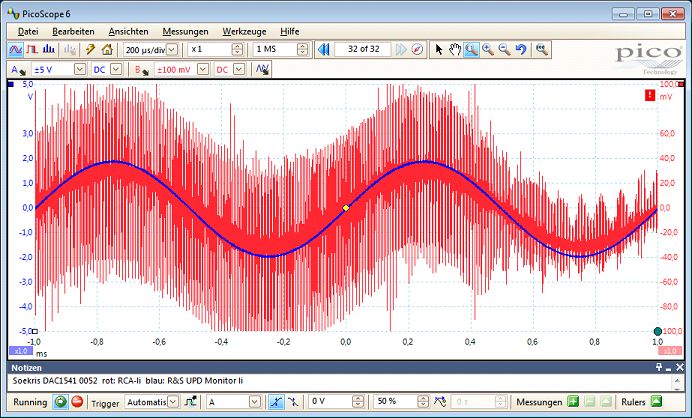Open trigger mode Automatisch dropdown
This screenshot has width=692, height=418.
coord(173,402)
